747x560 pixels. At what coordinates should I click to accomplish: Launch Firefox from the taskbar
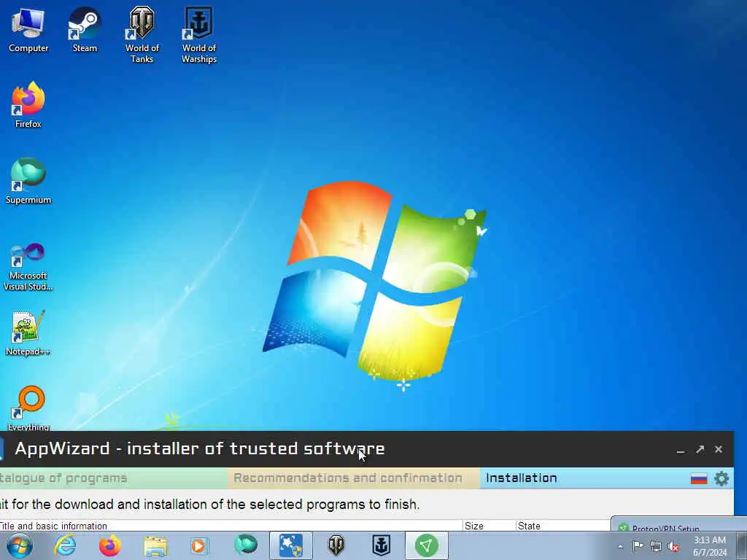point(109,545)
